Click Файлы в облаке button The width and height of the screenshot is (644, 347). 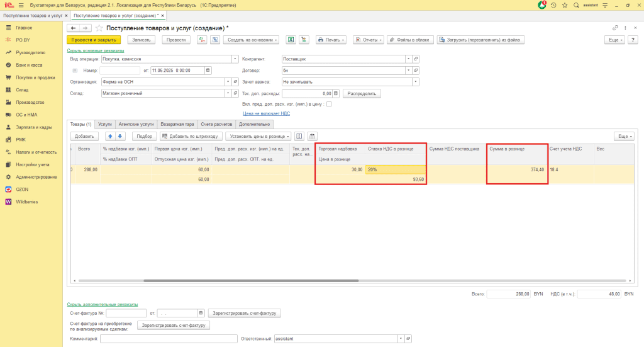(x=409, y=40)
